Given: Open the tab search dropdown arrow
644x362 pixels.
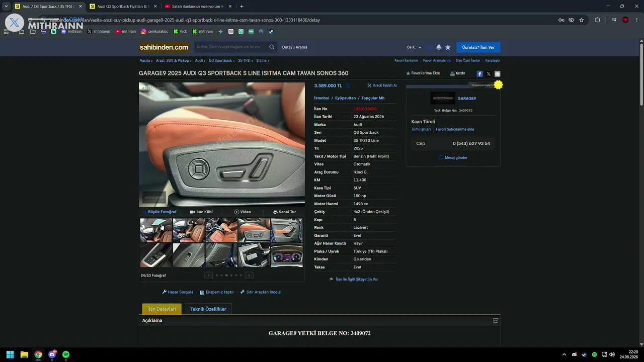Looking at the screenshot, I should click(6, 7).
